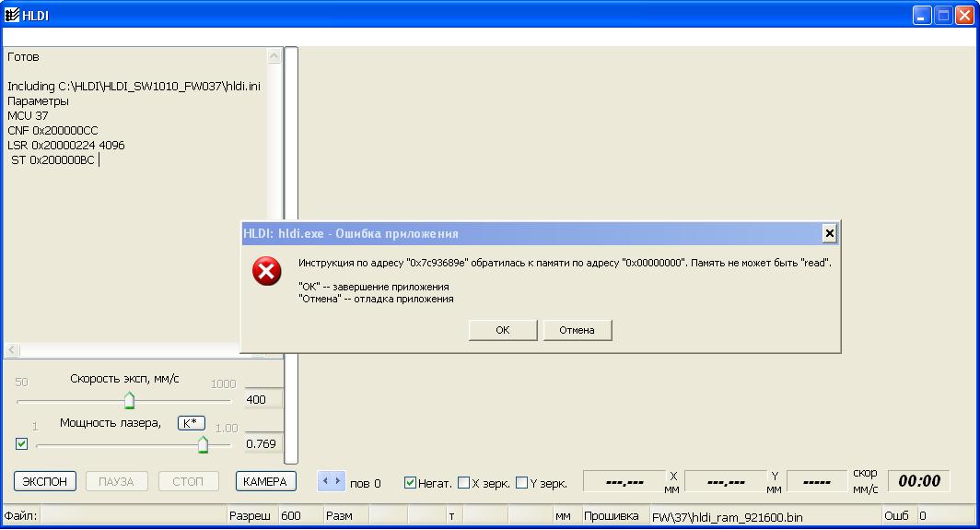
Task: Click the 'пов 0' rotation label
Action: (365, 483)
